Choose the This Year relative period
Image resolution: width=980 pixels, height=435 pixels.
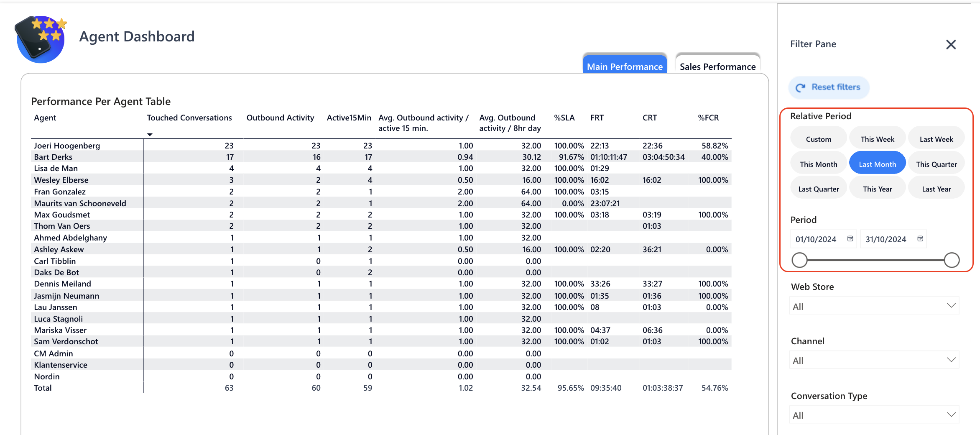(877, 189)
